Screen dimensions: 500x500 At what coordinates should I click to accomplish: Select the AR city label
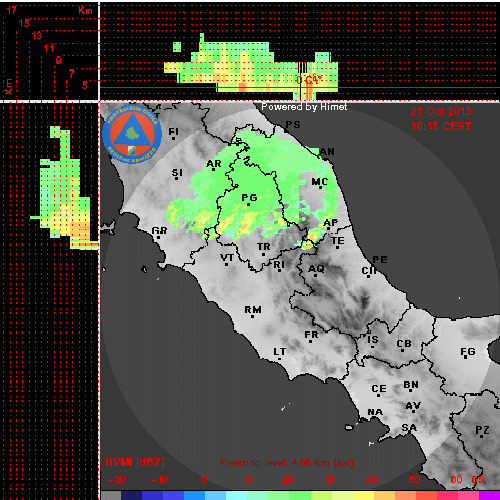[x=214, y=164]
